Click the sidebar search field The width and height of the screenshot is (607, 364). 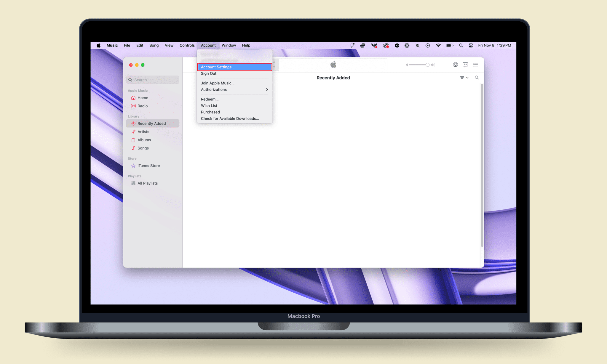(153, 80)
